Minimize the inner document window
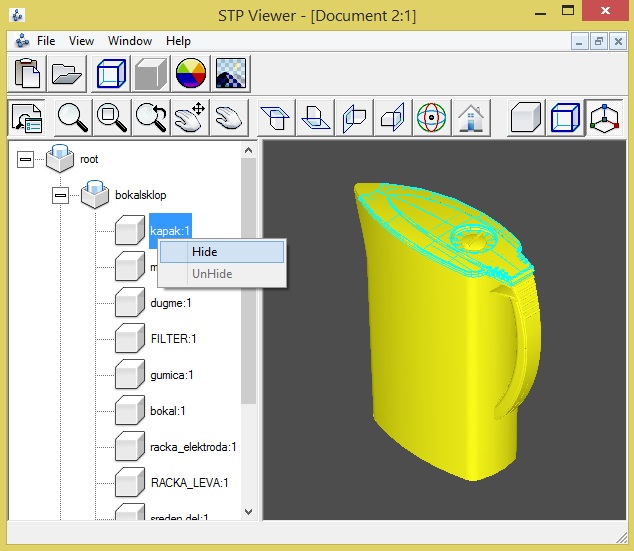634x551 pixels. point(579,42)
